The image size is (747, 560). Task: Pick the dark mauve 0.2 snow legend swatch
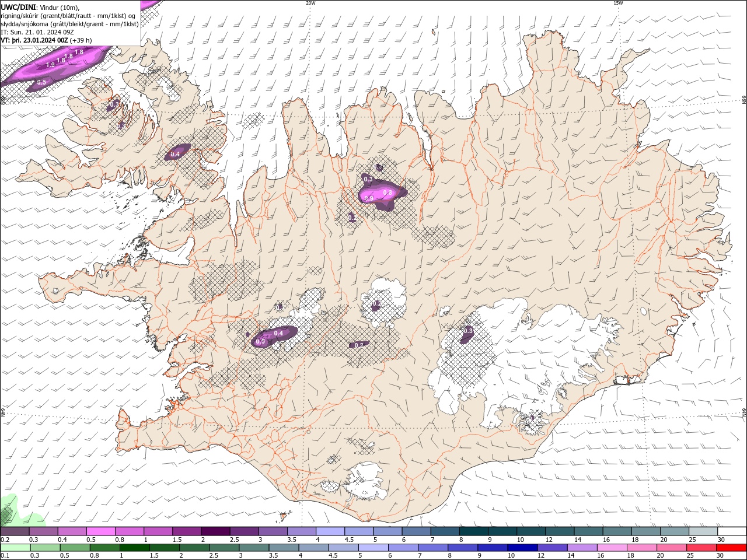[15, 531]
